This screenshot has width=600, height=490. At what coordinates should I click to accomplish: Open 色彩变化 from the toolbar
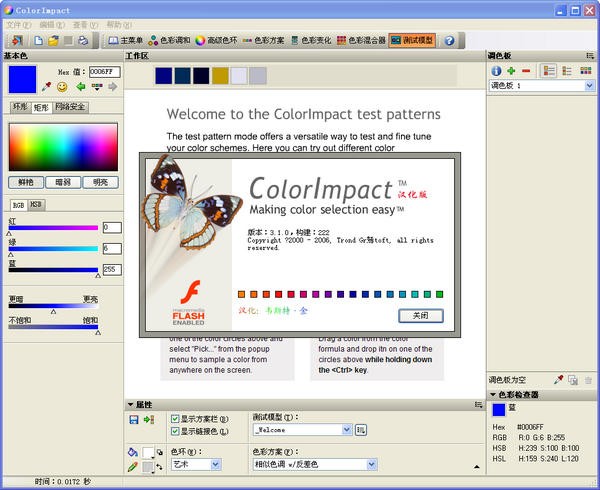[x=310, y=40]
